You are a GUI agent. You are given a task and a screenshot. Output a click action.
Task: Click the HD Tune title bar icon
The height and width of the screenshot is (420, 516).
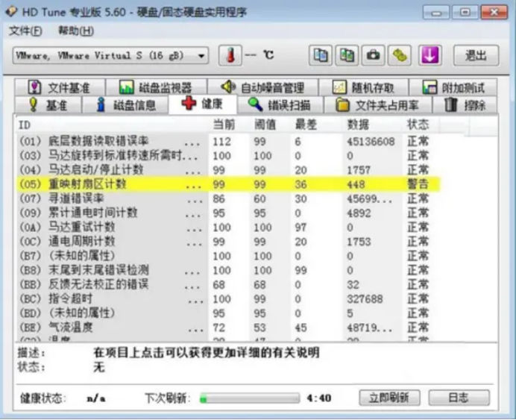(11, 11)
